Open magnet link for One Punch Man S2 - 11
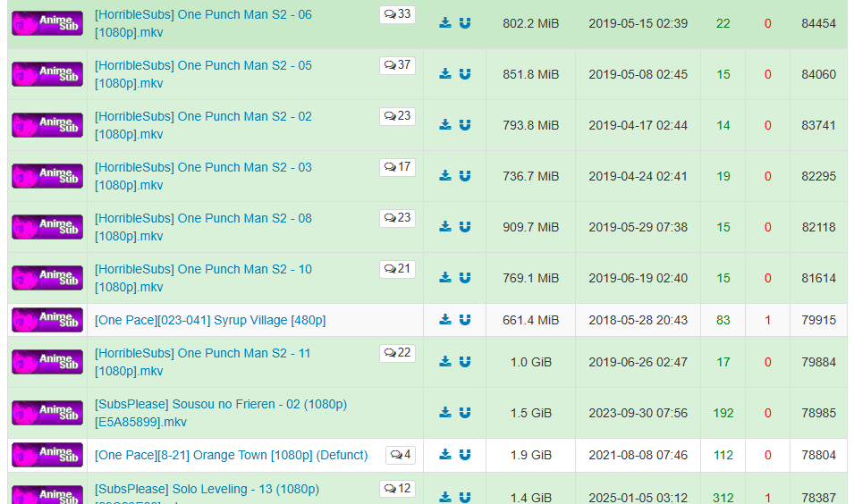Screen dimensions: 854x504 click(465, 362)
